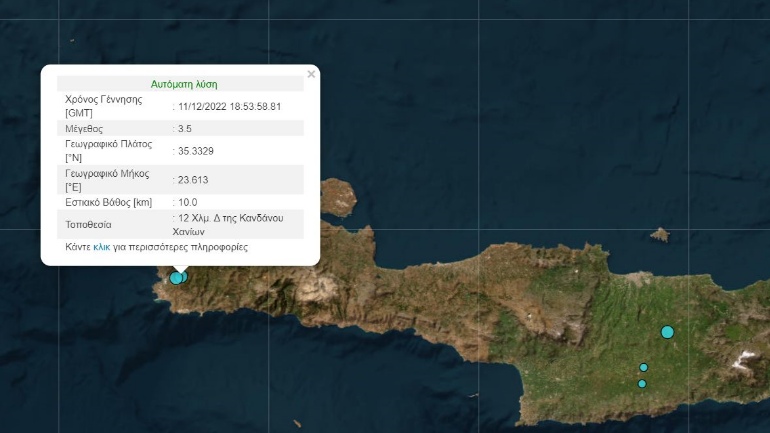The image size is (770, 433).
Task: Click the southernmost small marker in eastern Crete
Action: coord(642,384)
